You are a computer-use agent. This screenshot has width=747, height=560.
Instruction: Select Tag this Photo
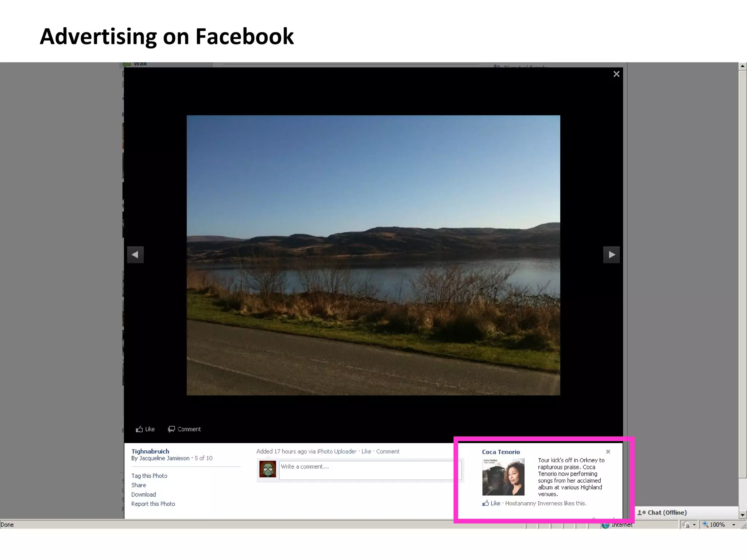tap(149, 476)
